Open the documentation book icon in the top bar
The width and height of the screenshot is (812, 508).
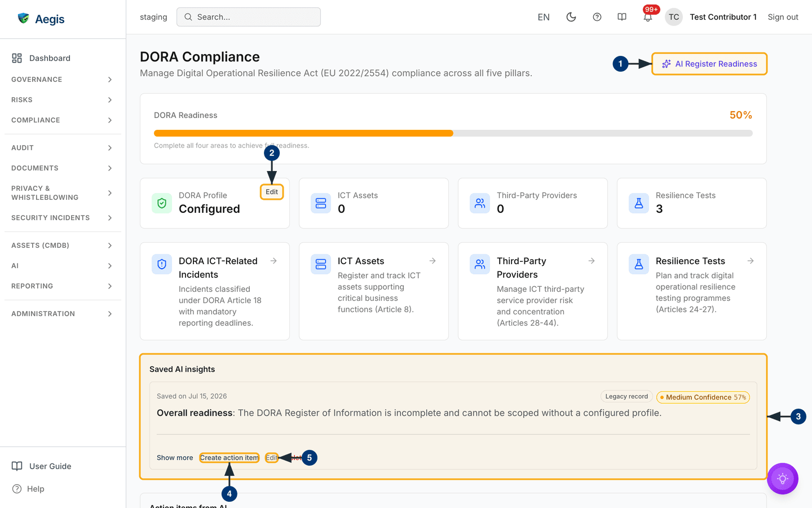pyautogui.click(x=622, y=17)
